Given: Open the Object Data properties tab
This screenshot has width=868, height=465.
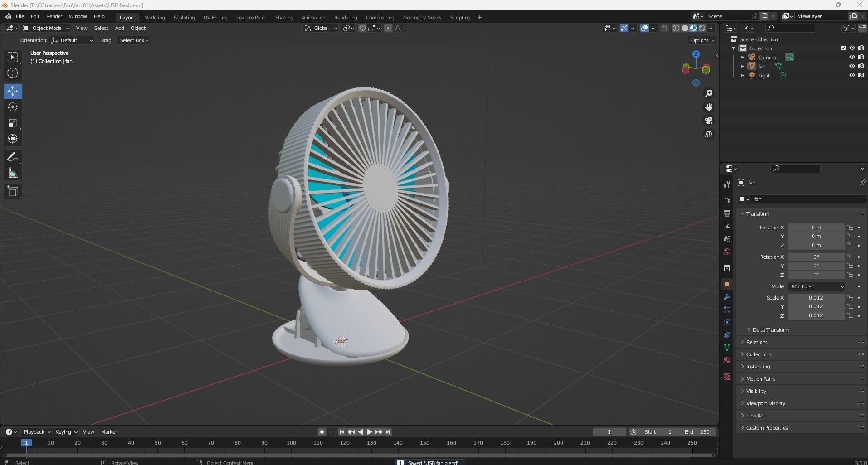Looking at the screenshot, I should (x=727, y=348).
